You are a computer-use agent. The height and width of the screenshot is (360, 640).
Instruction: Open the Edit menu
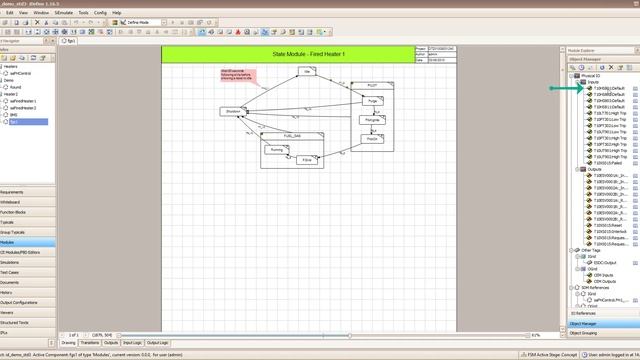point(9,13)
